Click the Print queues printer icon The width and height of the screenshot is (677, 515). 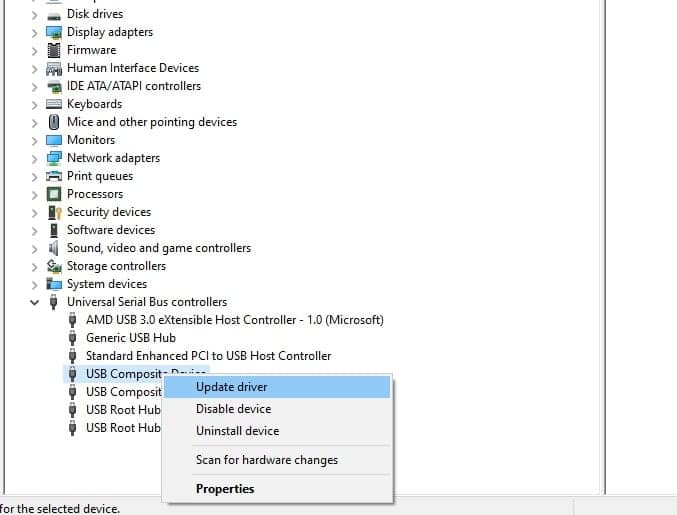[x=54, y=176]
